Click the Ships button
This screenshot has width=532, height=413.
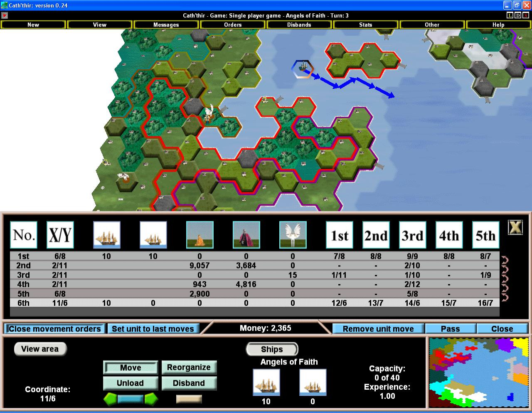[x=272, y=349]
